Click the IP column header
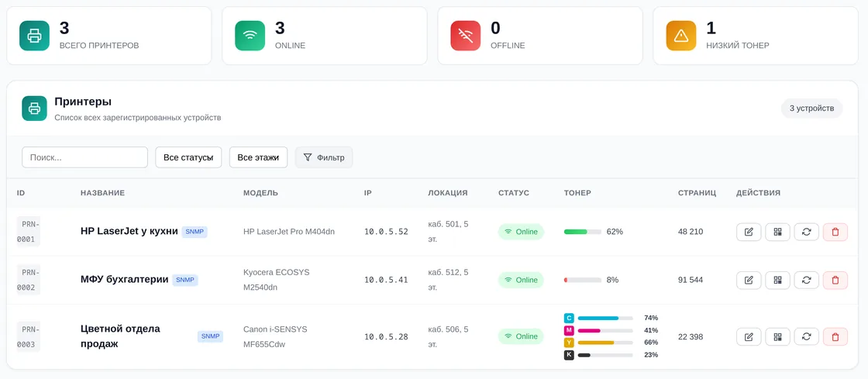The width and height of the screenshot is (868, 379). point(367,193)
